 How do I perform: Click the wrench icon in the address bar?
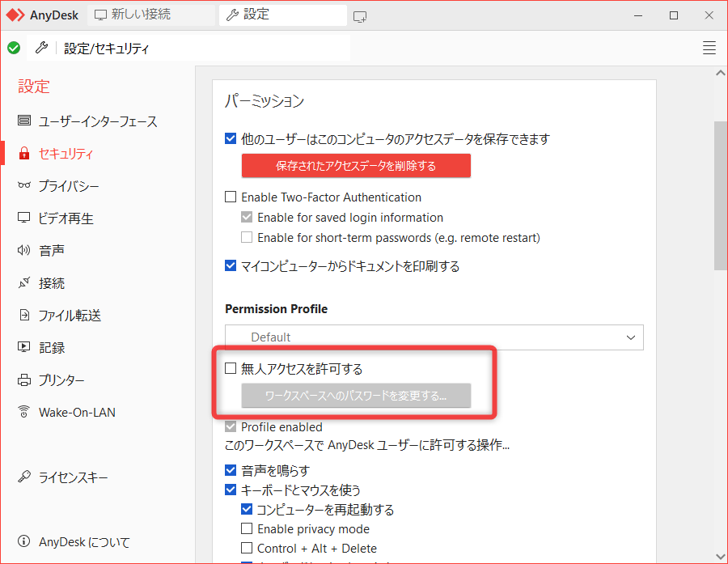coord(42,48)
